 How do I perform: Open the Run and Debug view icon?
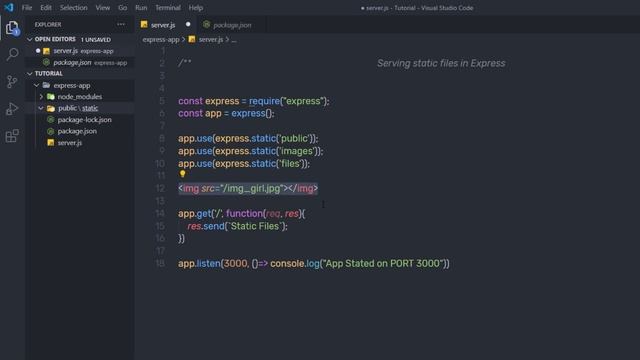(12, 109)
